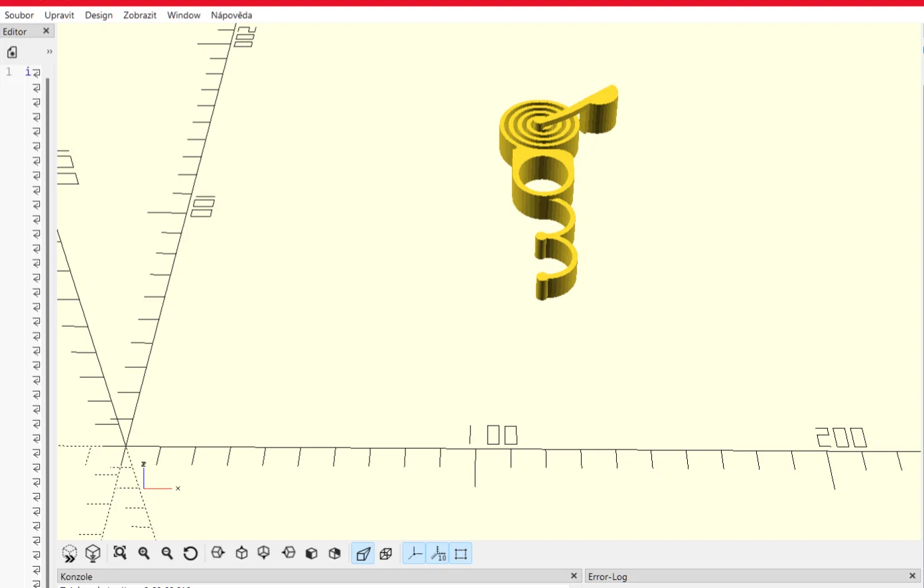Expand the Editor toolbar overflow chevron
The height and width of the screenshot is (588, 924).
(49, 52)
